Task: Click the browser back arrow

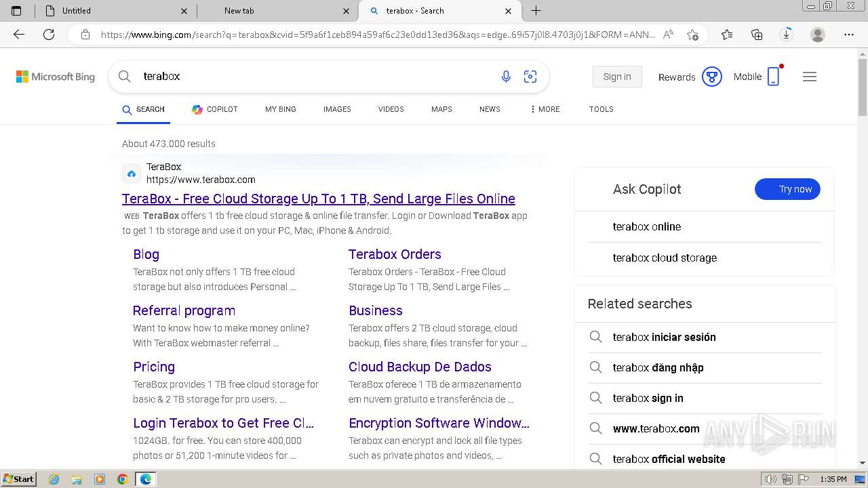Action: (x=19, y=35)
